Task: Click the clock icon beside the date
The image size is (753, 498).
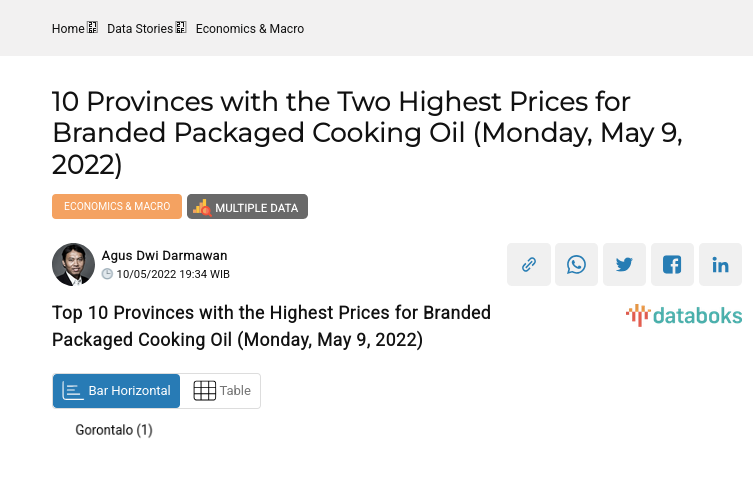Action: (x=107, y=274)
